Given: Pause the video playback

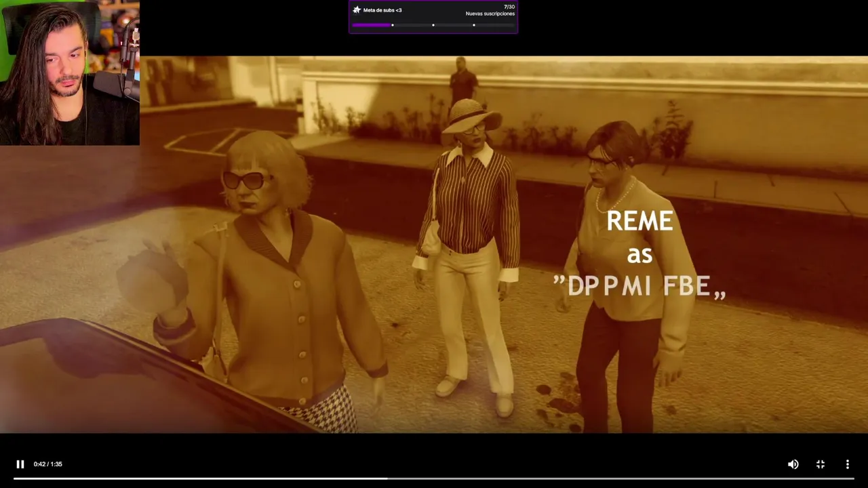Looking at the screenshot, I should (x=20, y=464).
